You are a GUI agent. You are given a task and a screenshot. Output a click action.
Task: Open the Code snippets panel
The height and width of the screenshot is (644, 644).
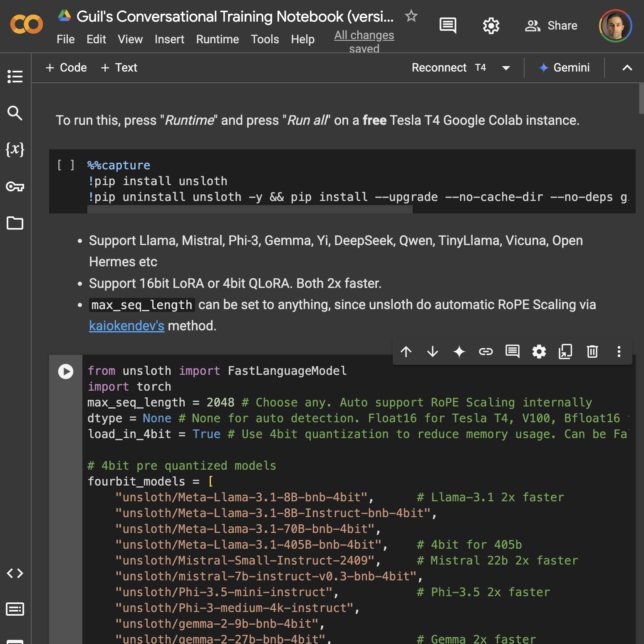point(15,573)
